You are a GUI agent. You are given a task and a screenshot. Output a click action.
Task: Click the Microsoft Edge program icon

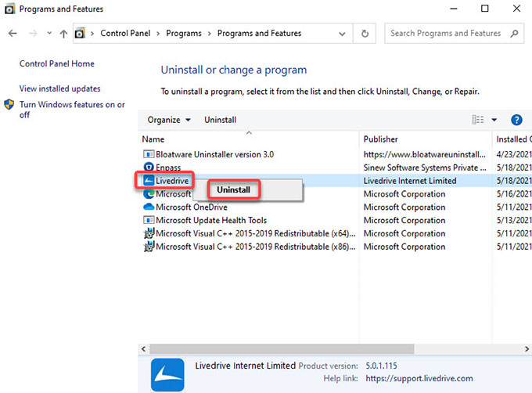pos(149,194)
